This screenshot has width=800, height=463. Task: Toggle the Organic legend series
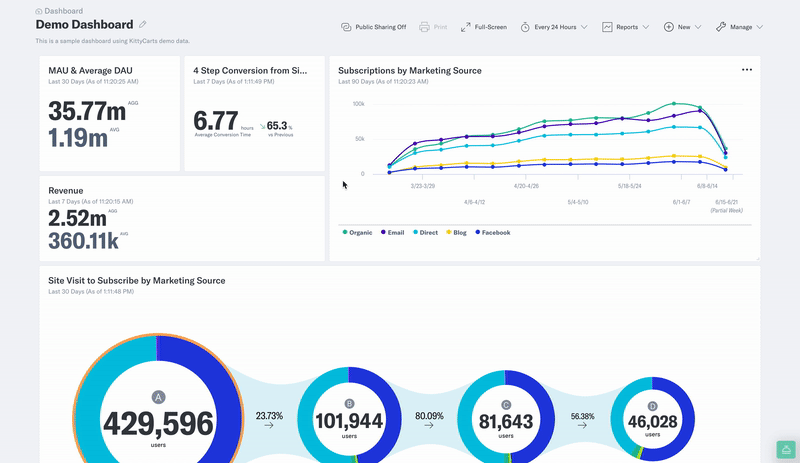coord(357,232)
